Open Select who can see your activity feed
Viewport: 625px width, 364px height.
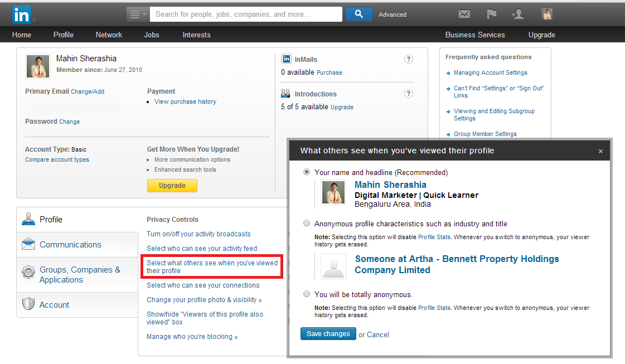pyautogui.click(x=202, y=249)
